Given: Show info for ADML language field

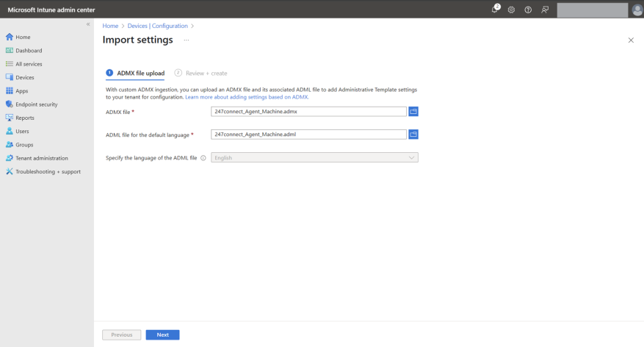Looking at the screenshot, I should coord(203,158).
